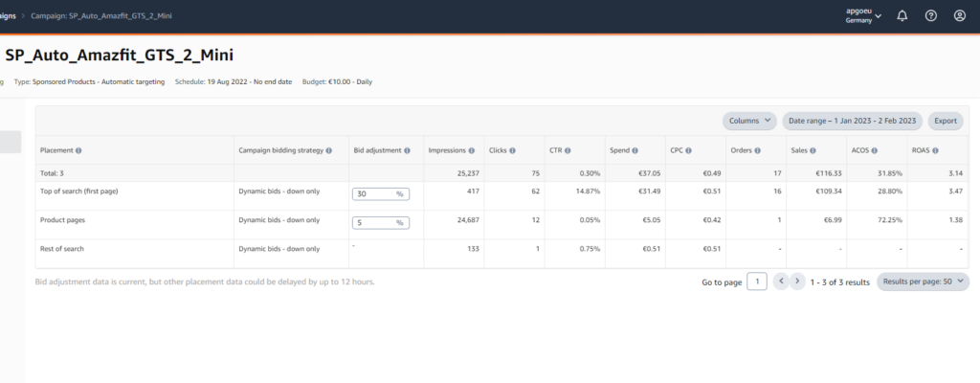
Task: Open the apgoeu Germany account switcher
Action: (863, 16)
